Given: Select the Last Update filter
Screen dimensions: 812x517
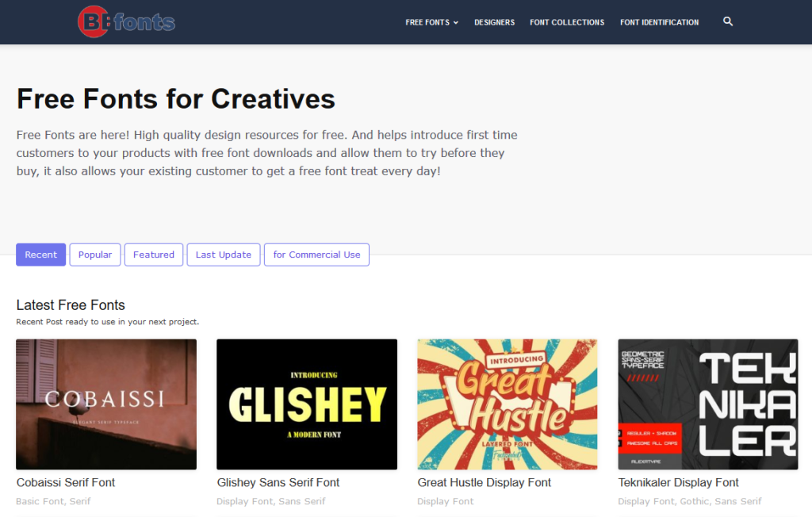Looking at the screenshot, I should (x=223, y=255).
